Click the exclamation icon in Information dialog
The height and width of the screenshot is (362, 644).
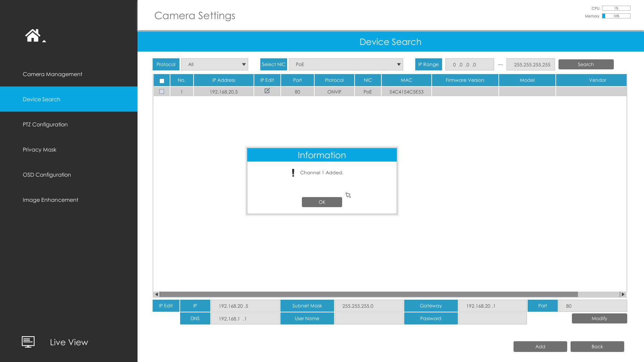293,173
